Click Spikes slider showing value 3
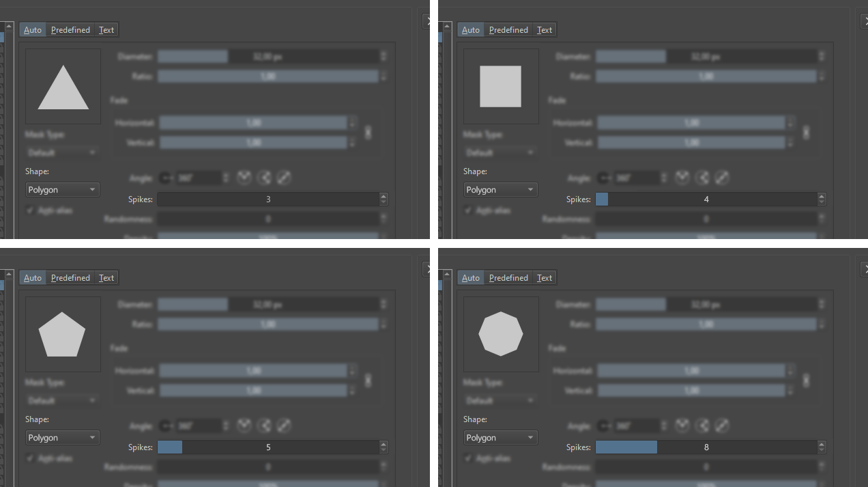 (x=268, y=199)
